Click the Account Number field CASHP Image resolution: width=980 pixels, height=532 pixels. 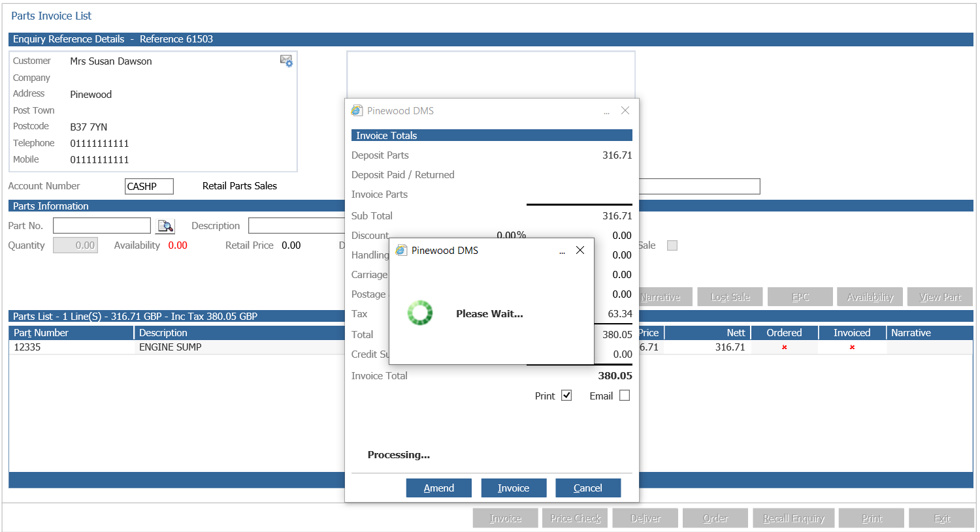point(149,186)
